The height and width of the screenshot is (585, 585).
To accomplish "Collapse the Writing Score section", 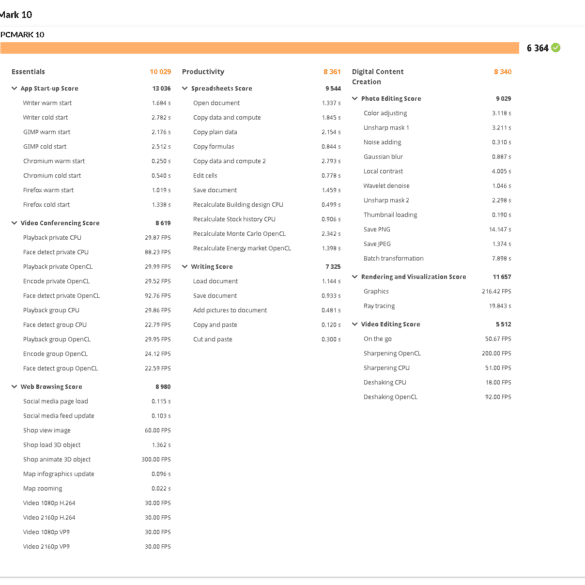I will [x=185, y=266].
